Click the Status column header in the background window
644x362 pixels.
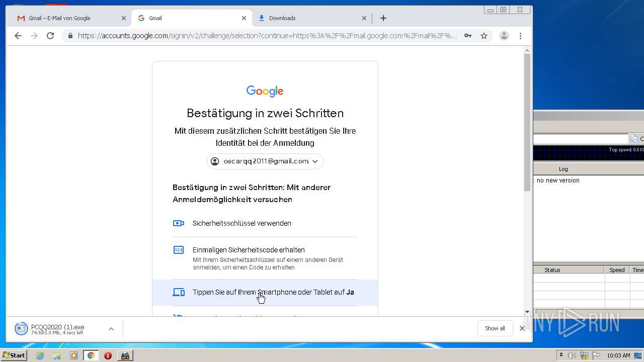[x=569, y=270]
